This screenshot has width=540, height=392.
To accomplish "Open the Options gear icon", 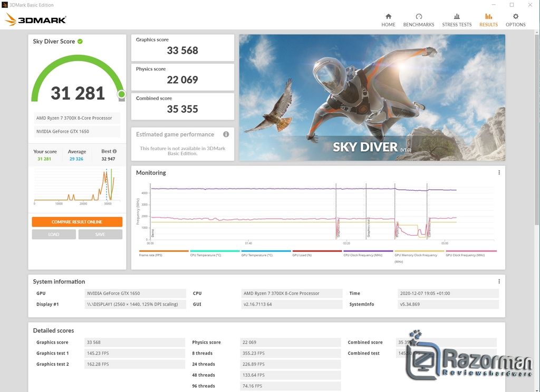I will click(516, 16).
